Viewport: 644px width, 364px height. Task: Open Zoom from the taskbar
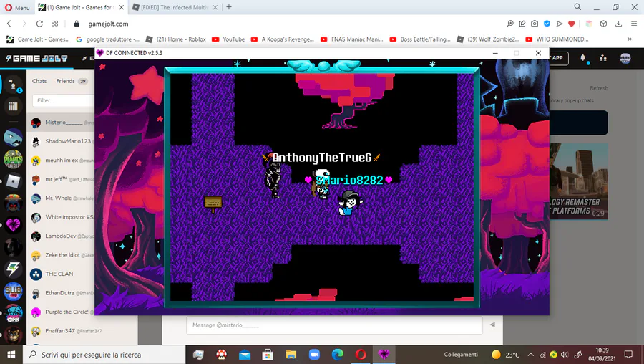coord(314,354)
